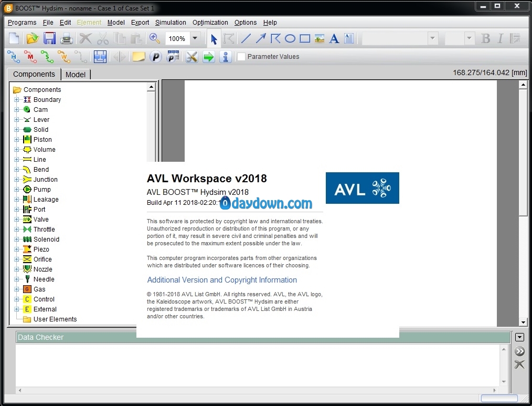Choose the straight line drawing tool
532x406 pixels.
coord(246,38)
